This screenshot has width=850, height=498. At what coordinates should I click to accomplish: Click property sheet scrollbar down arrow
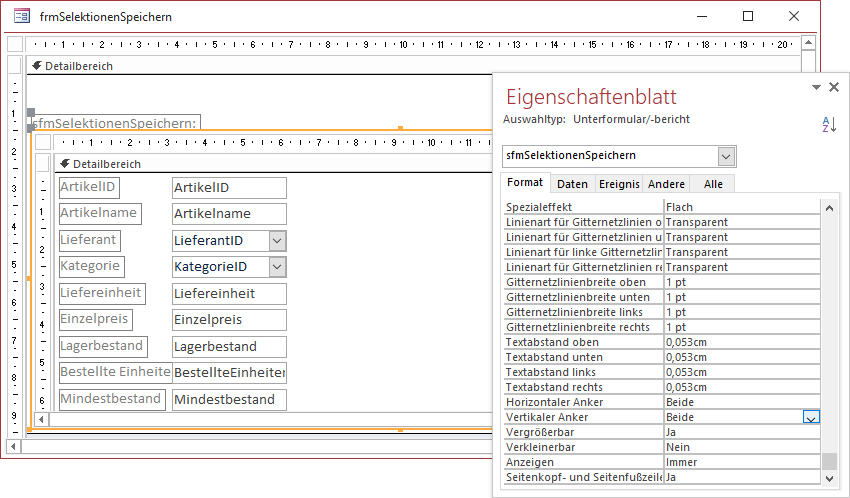(x=829, y=478)
